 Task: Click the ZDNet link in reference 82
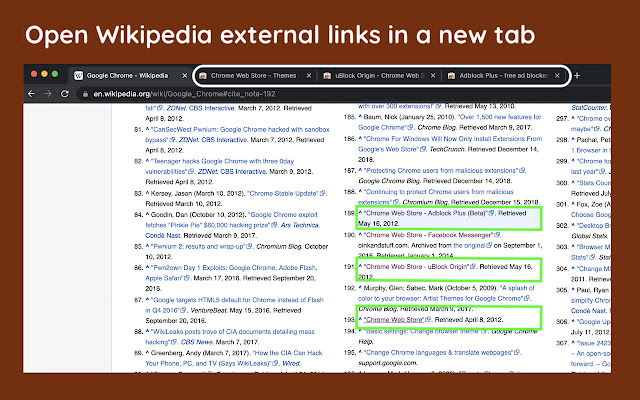pos(207,171)
